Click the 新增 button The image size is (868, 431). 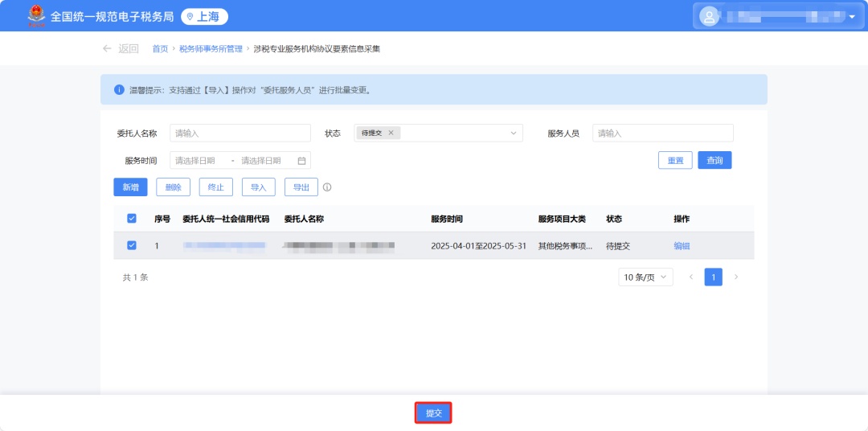pos(130,187)
